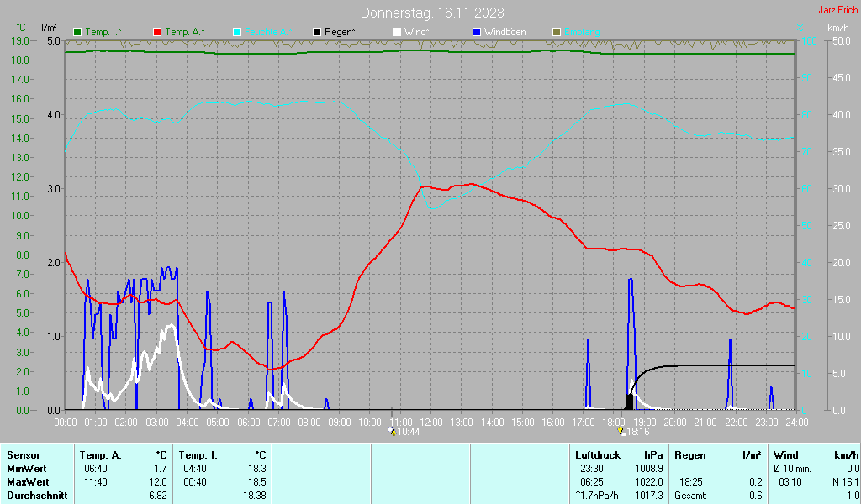861x504 pixels.
Task: Click the green Temp. I. legend swatch
Action: (x=77, y=33)
